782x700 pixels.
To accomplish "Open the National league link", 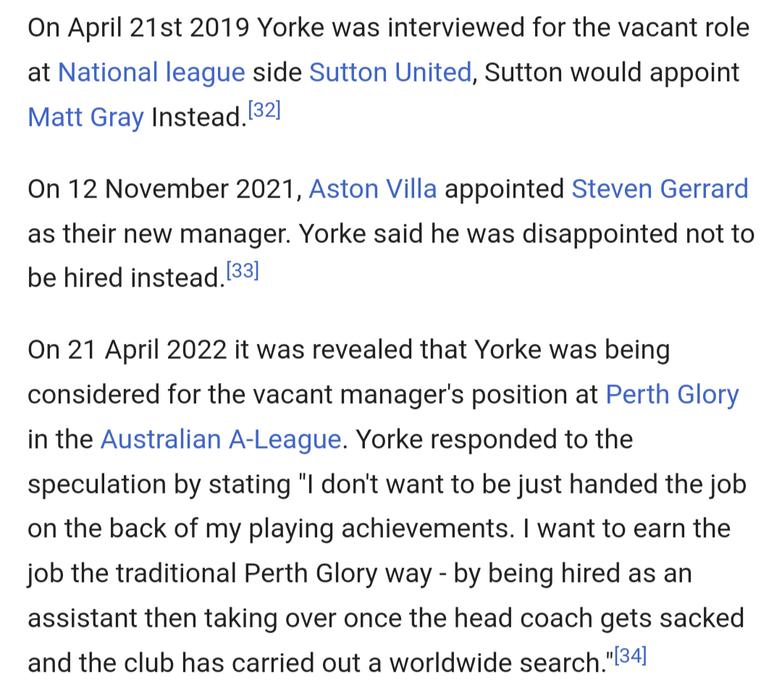I will (x=151, y=72).
